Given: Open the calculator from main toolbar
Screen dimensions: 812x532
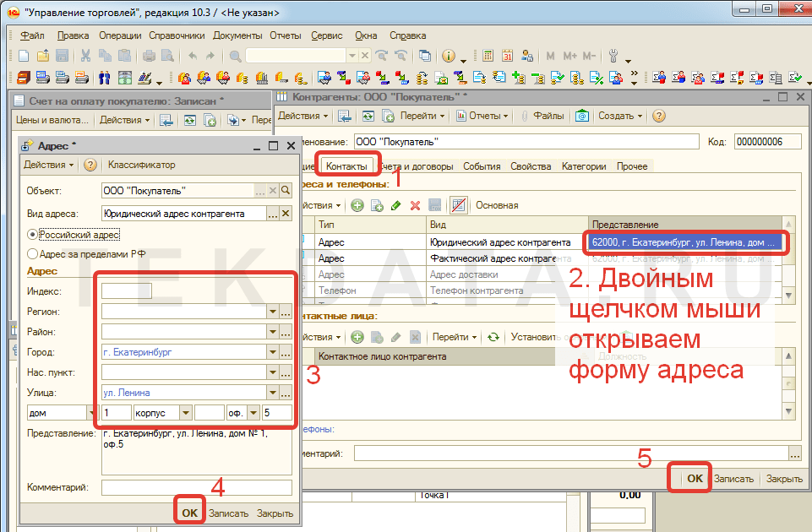Looking at the screenshot, I should click(x=488, y=56).
